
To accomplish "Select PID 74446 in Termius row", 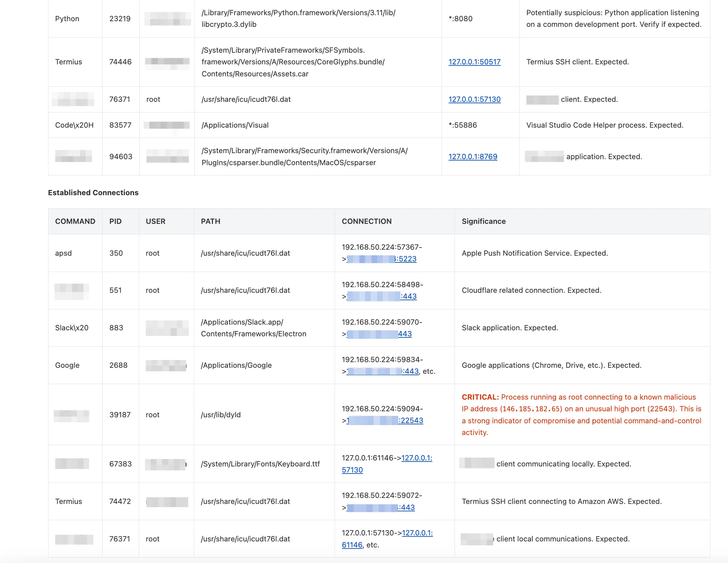I will click(x=120, y=62).
